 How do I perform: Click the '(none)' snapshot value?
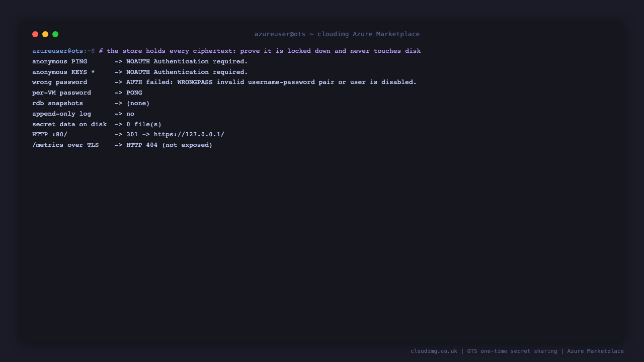click(138, 103)
